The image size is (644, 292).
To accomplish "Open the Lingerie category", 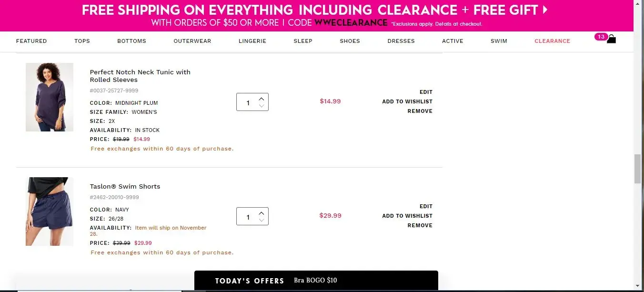I will (x=252, y=41).
